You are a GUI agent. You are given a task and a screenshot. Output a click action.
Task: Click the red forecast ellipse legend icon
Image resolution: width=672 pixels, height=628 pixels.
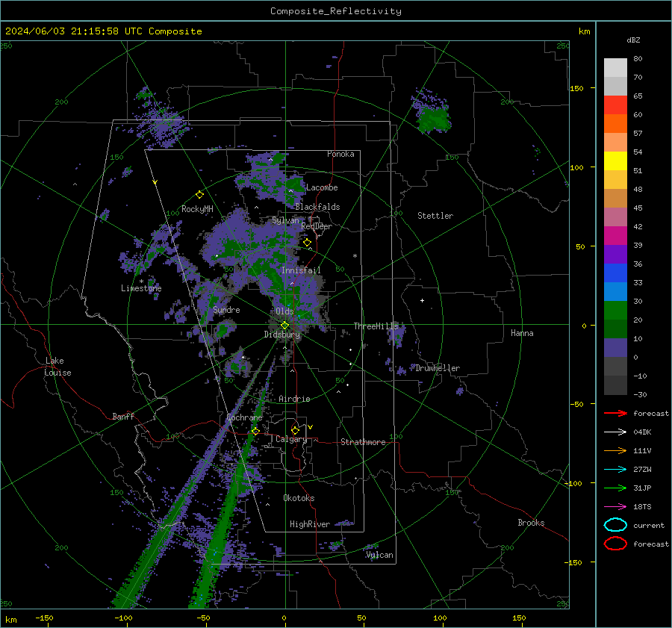(615, 544)
